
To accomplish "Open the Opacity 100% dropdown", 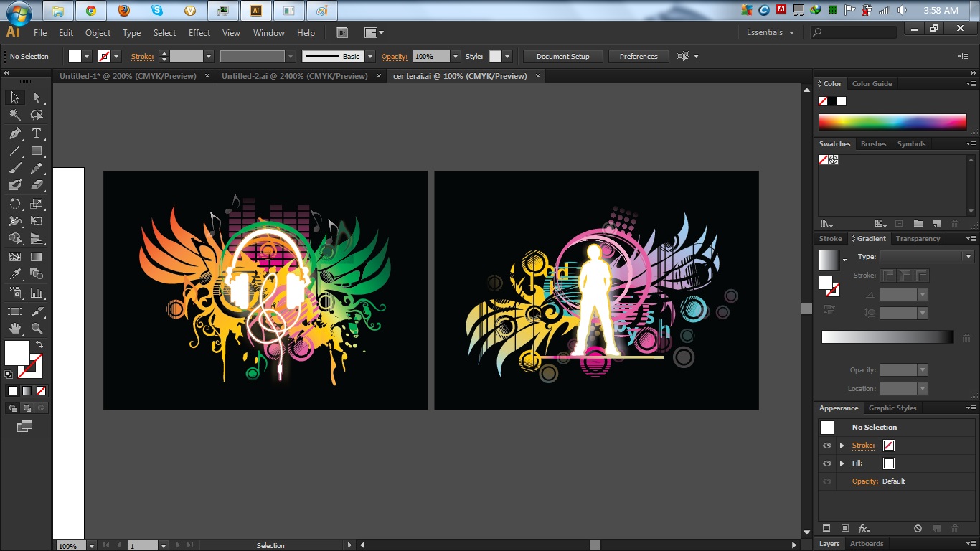I will 455,56.
